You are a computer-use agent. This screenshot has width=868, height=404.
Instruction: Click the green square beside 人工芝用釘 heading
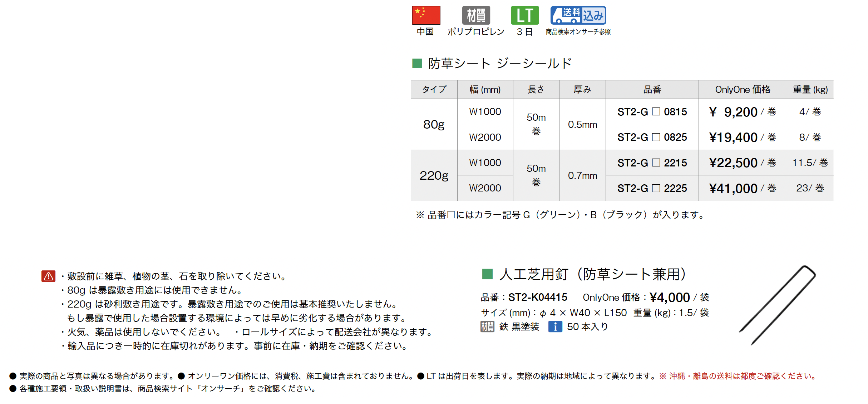tap(487, 274)
